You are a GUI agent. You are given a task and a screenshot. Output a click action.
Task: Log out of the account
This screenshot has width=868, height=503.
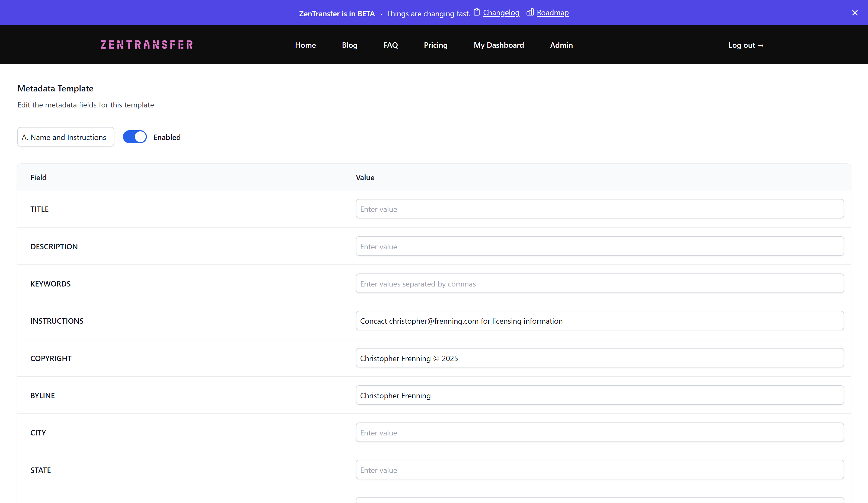[746, 45]
